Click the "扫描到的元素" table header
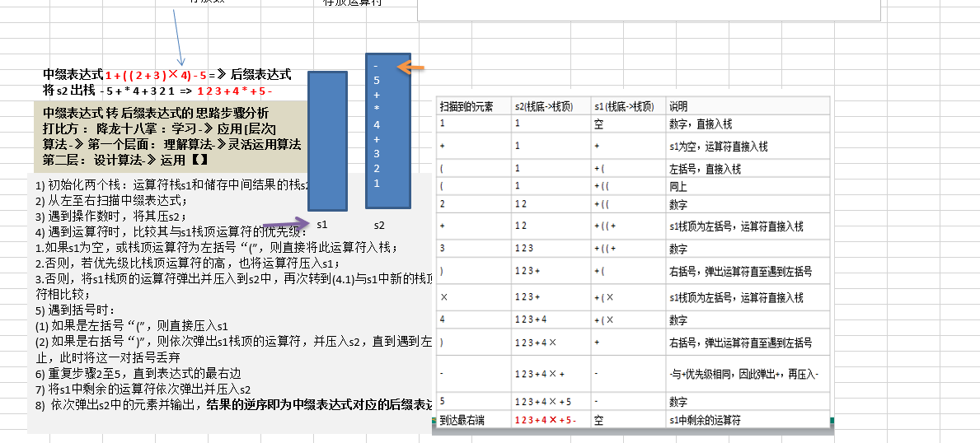Screen dimensions: 980x443 point(467,106)
